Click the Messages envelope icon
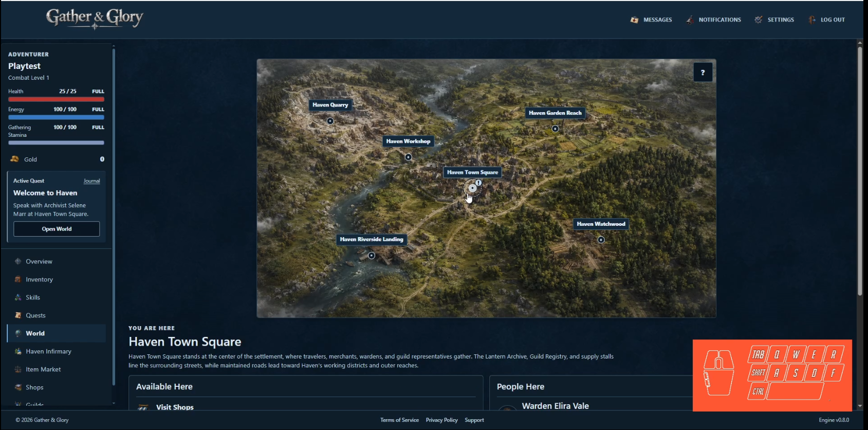Viewport: 868px width, 430px height. tap(635, 20)
